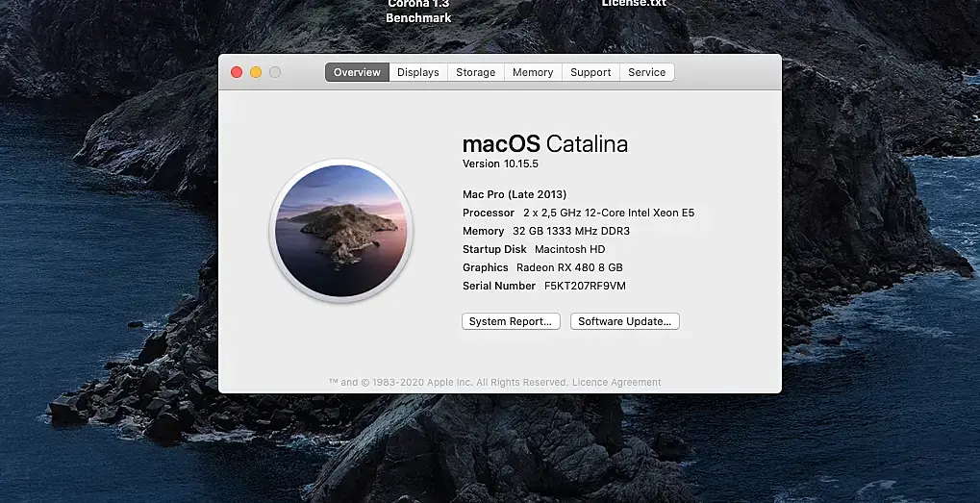Viewport: 980px width, 503px height.
Task: Click the macOS Catalina heading
Action: tap(545, 143)
